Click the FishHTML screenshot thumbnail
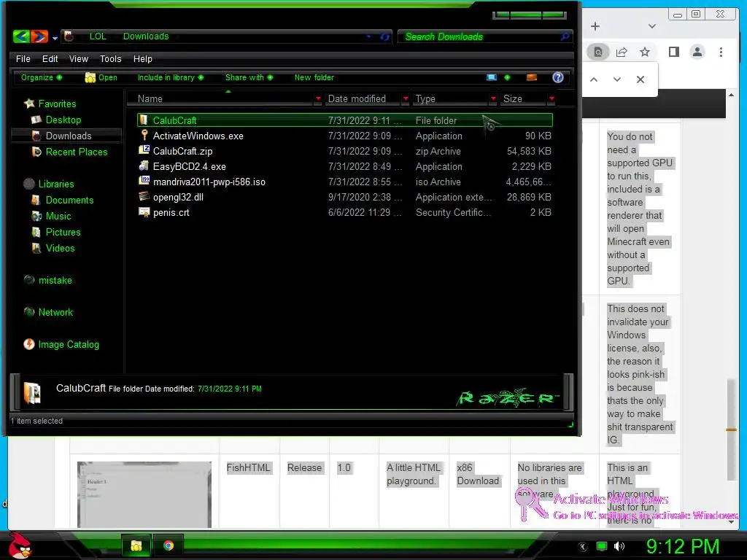This screenshot has width=747, height=560. pos(144,494)
